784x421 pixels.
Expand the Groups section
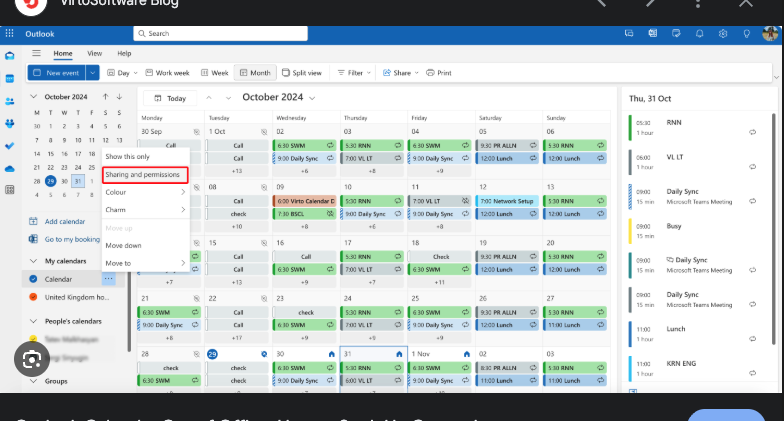[34, 381]
